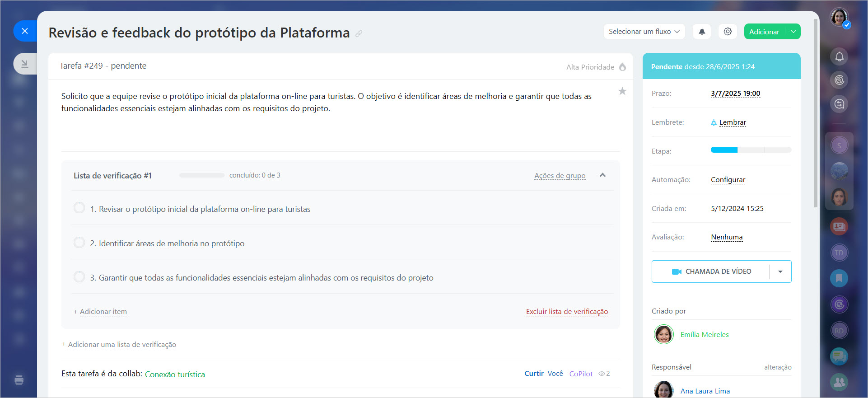This screenshot has height=398, width=868.
Task: Click the Pendente desde status header
Action: (721, 66)
